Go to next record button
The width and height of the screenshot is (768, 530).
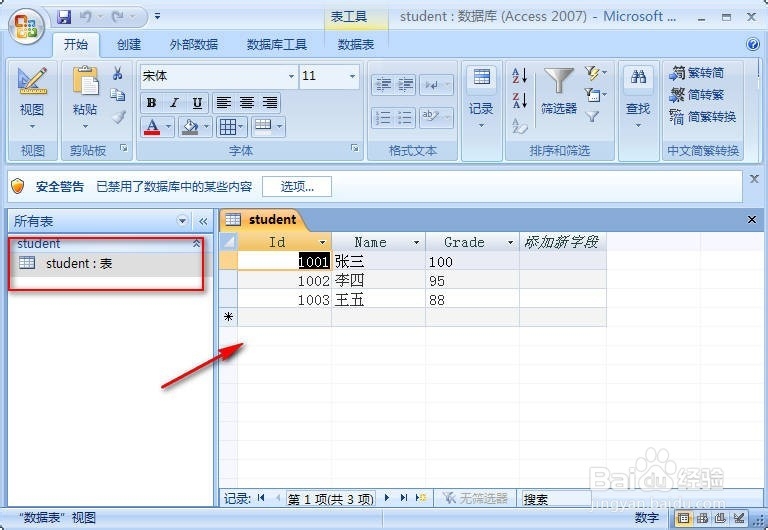click(387, 498)
